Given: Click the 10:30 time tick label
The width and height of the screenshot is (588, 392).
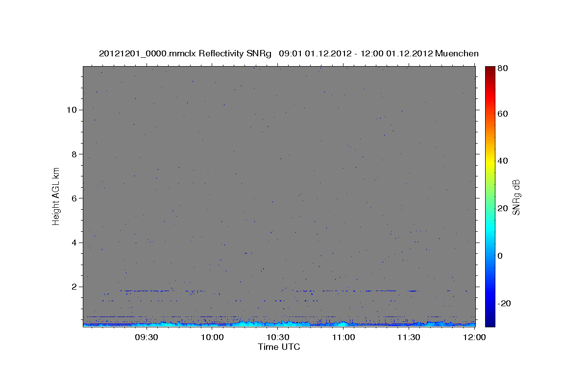Looking at the screenshot, I should point(278,337).
